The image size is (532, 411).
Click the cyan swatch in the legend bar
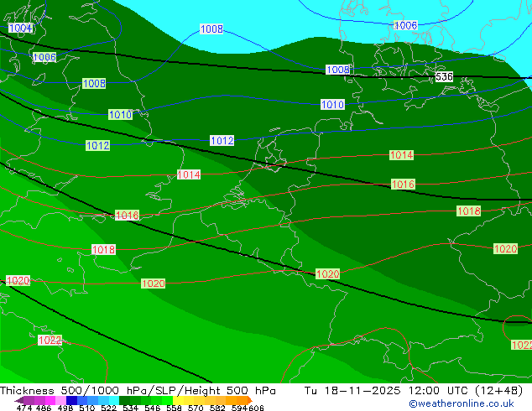point(114,400)
